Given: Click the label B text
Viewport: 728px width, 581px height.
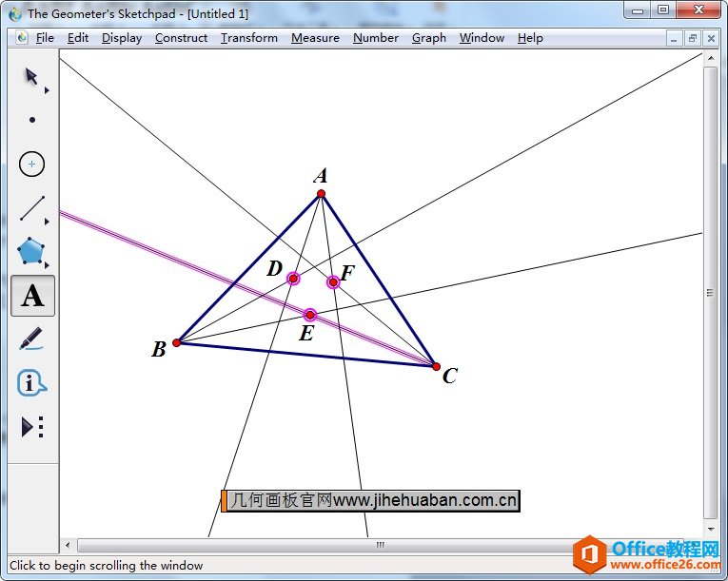Looking at the screenshot, I should click(159, 349).
